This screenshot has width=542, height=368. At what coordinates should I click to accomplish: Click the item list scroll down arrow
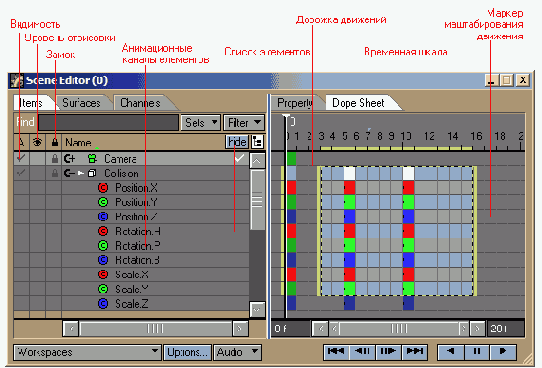coord(257,309)
